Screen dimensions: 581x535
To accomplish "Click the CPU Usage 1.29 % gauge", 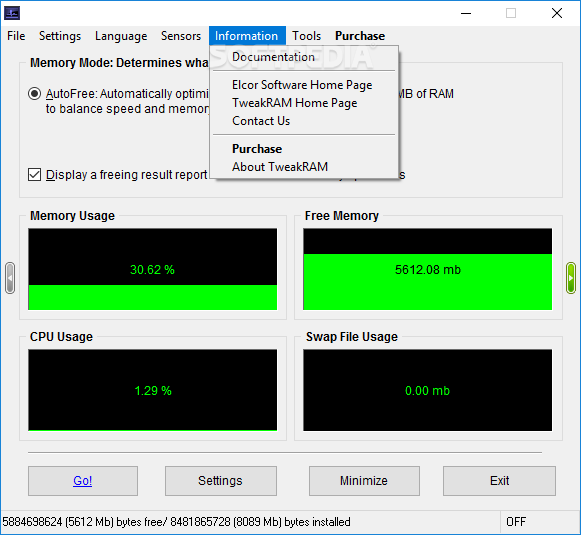I will tap(153, 390).
